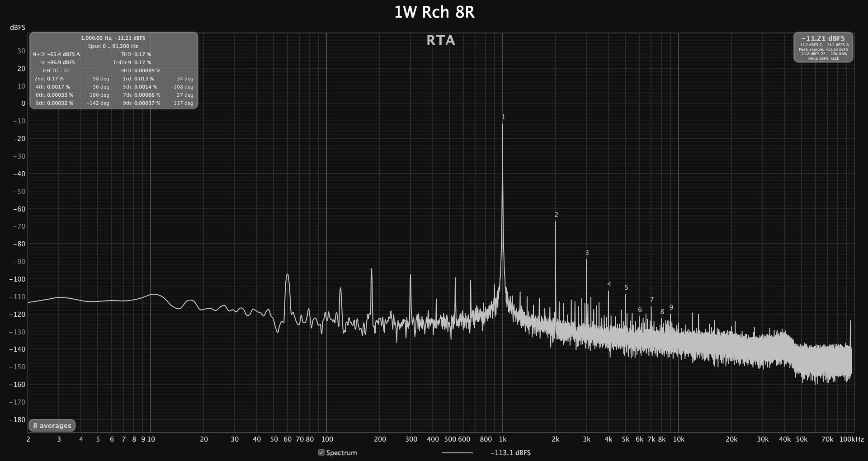Screen dimensions: 868x461
Task: Click the spectrum trace line sample in legend
Action: click(x=457, y=452)
